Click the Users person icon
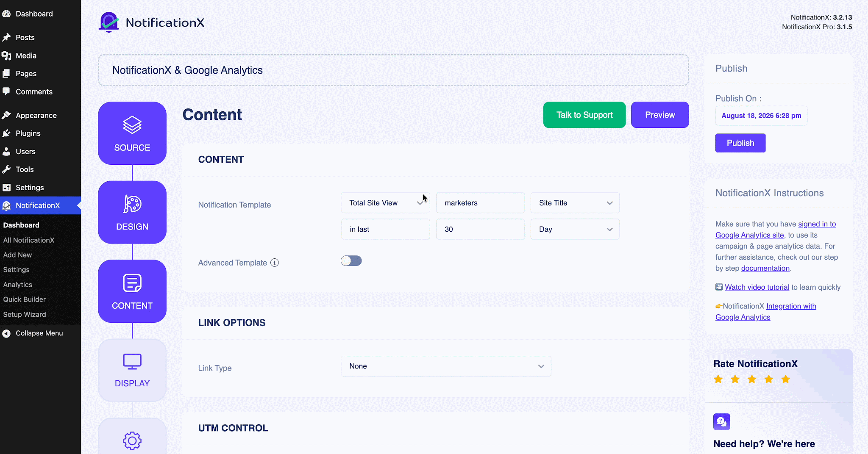Image resolution: width=868 pixels, height=454 pixels. pos(6,151)
